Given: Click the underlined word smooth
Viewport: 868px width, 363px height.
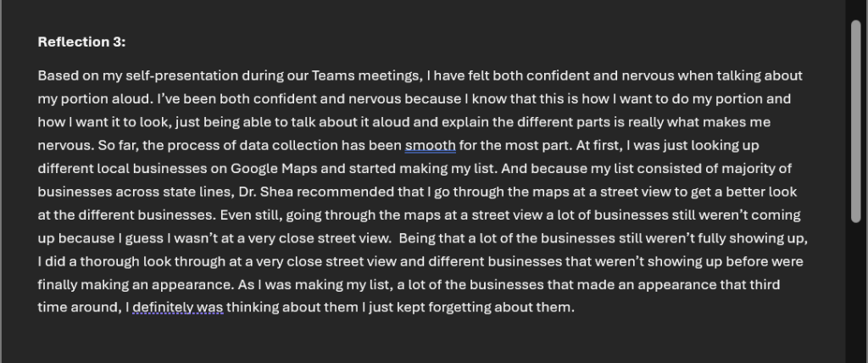Looking at the screenshot, I should point(432,146).
